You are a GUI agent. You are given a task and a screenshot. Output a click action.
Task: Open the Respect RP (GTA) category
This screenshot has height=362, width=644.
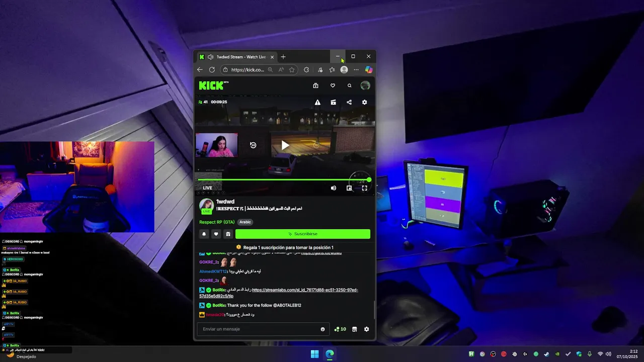(217, 222)
